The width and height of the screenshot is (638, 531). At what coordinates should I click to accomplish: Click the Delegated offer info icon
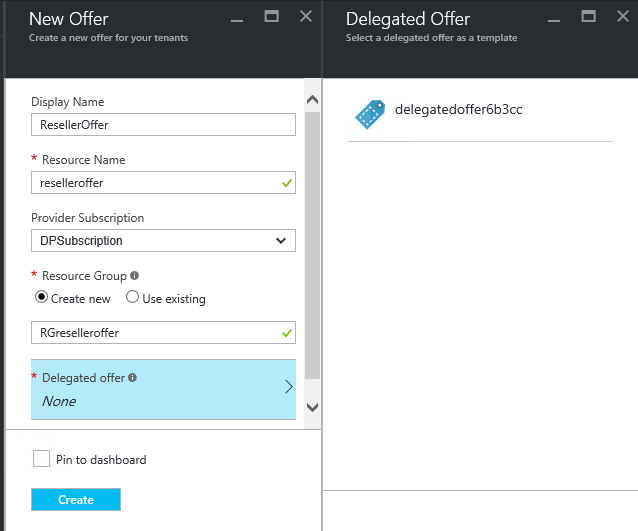132,378
